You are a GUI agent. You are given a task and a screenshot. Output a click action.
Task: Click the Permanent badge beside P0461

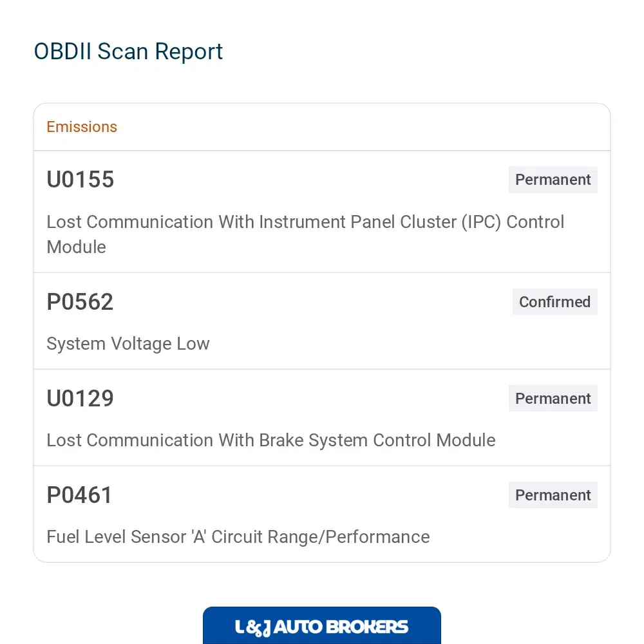coord(553,495)
